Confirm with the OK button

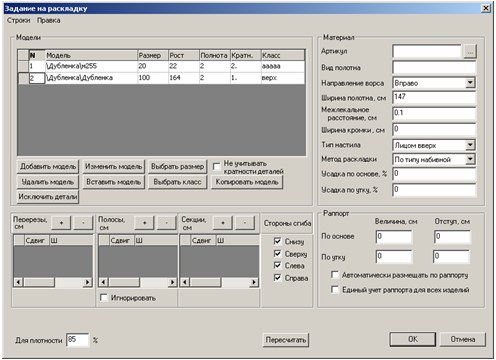pos(413,339)
